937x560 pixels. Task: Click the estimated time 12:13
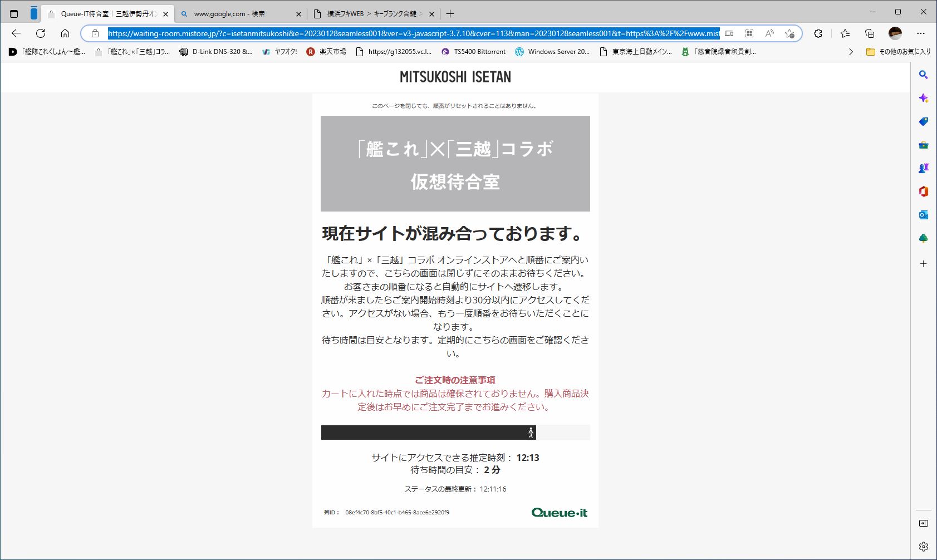pos(528,458)
